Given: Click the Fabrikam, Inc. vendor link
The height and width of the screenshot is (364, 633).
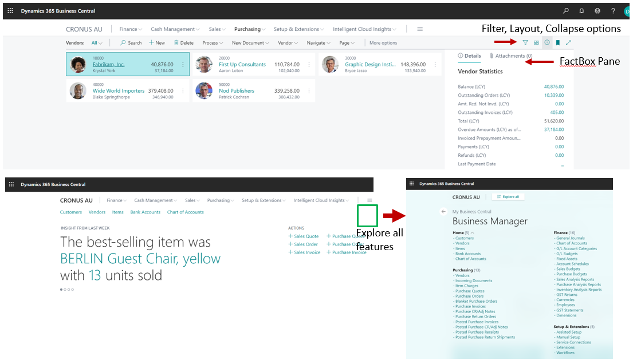Looking at the screenshot, I should pos(108,65).
